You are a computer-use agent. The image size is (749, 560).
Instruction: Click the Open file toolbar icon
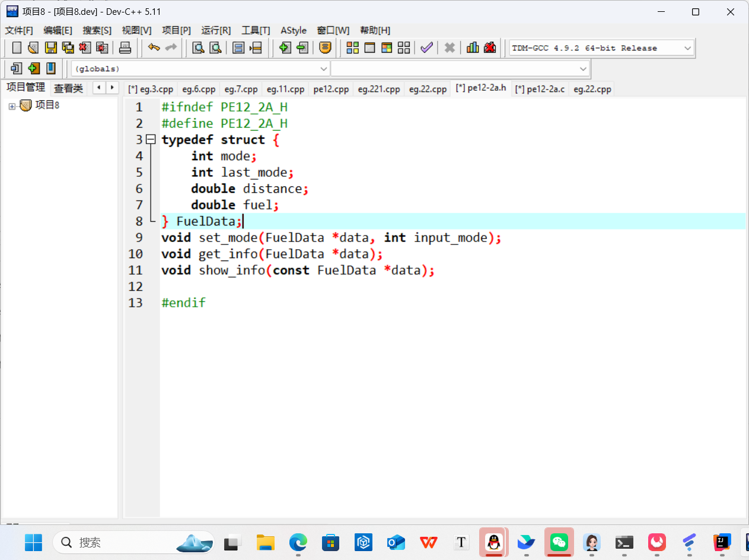tap(34, 48)
